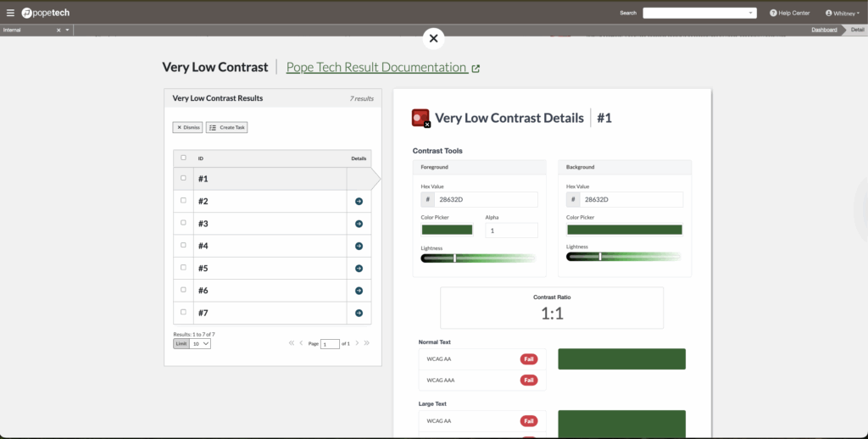Image resolution: width=868 pixels, height=439 pixels.
Task: Open Pope Tech Result Documentation link
Action: point(377,68)
